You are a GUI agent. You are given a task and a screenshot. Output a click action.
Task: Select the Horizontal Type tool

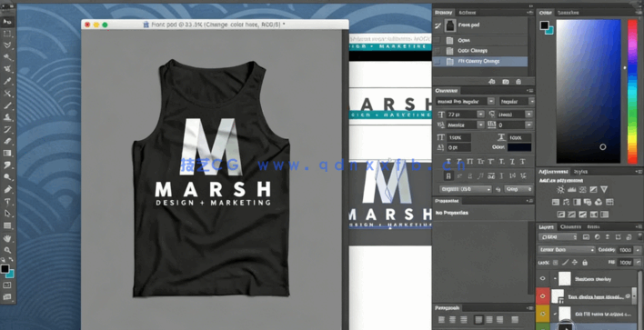(x=7, y=202)
